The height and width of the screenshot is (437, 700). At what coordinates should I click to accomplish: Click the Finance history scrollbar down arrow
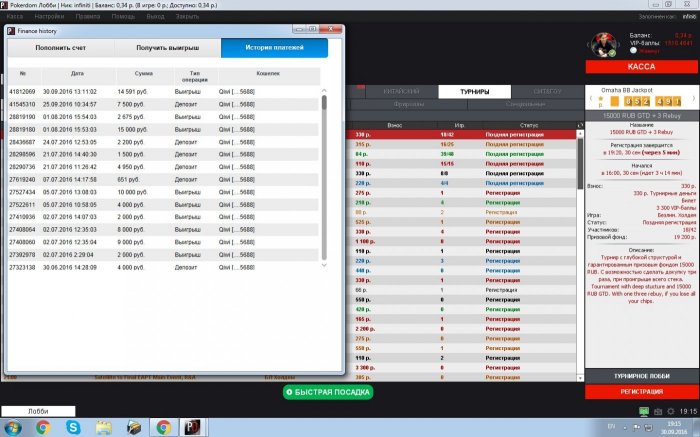324,265
